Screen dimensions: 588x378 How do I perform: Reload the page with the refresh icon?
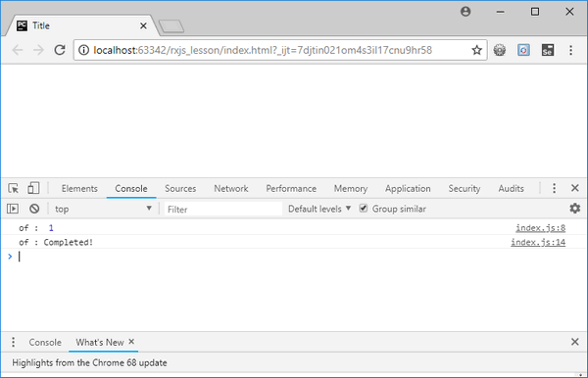60,50
